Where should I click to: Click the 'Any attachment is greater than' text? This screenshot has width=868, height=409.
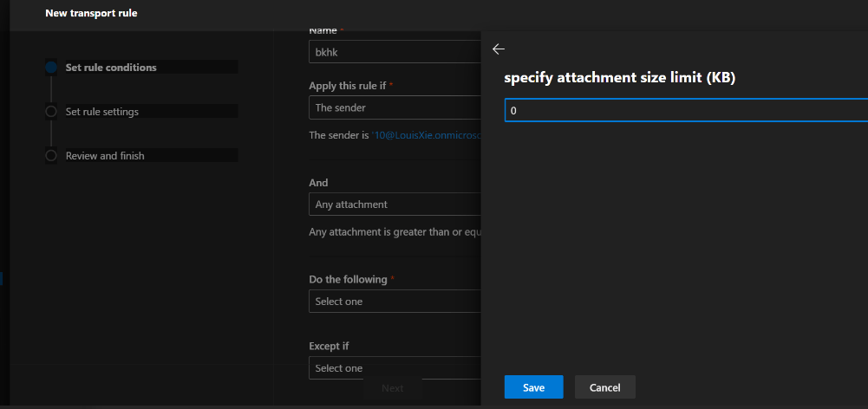[395, 232]
